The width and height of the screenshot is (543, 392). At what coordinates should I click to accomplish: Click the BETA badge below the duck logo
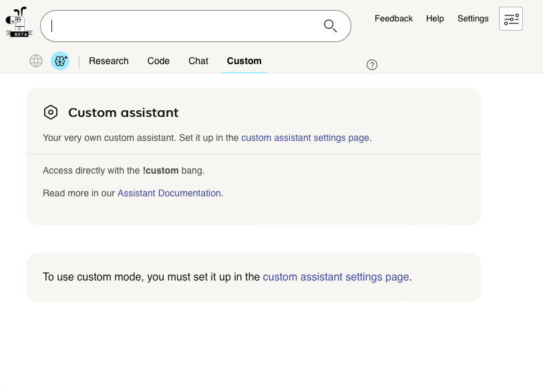click(19, 32)
